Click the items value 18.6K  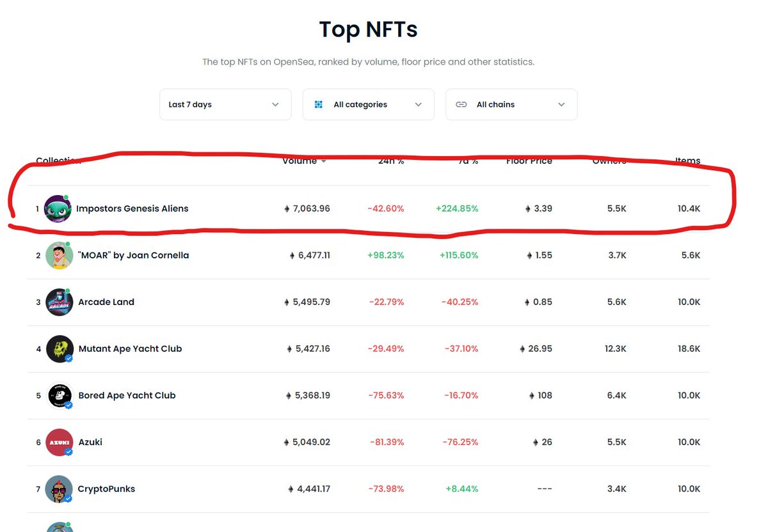(689, 348)
